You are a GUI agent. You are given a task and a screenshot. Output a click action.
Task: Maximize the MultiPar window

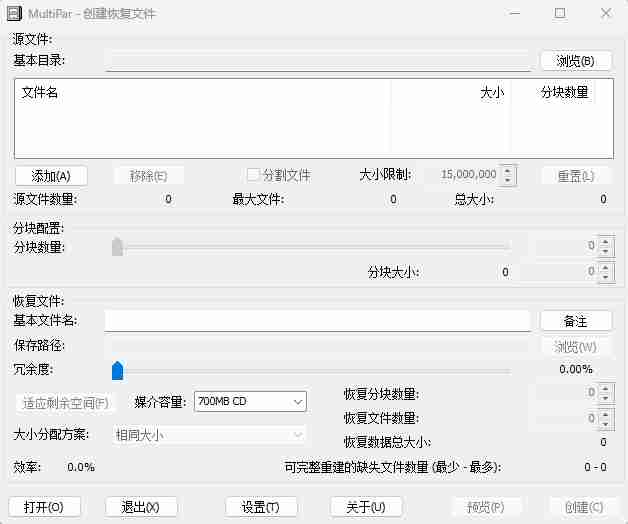560,13
